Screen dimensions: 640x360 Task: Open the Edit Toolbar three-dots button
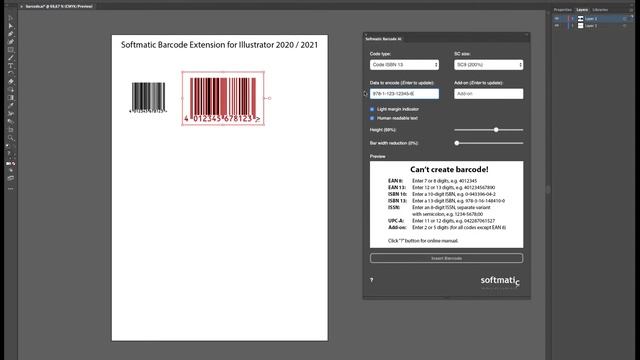coord(11,189)
